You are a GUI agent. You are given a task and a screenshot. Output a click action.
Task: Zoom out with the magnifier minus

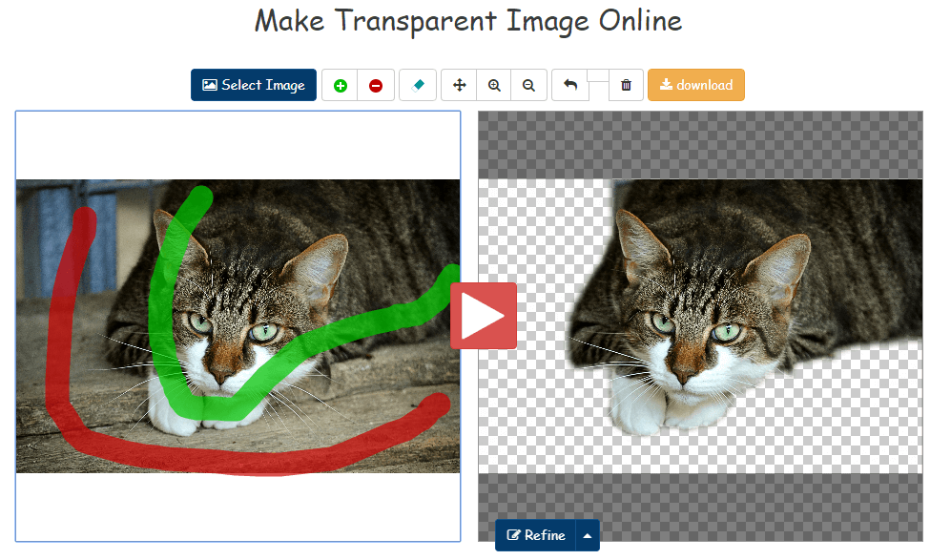(528, 85)
